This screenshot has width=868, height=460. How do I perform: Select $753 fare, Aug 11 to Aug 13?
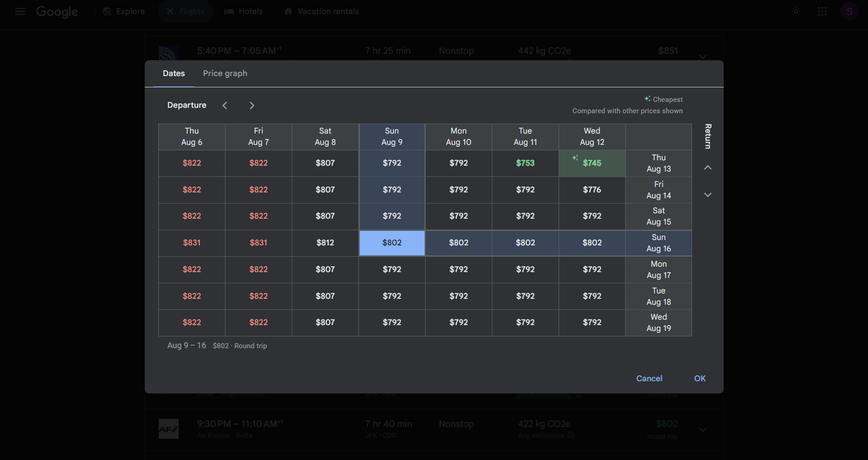tap(525, 163)
